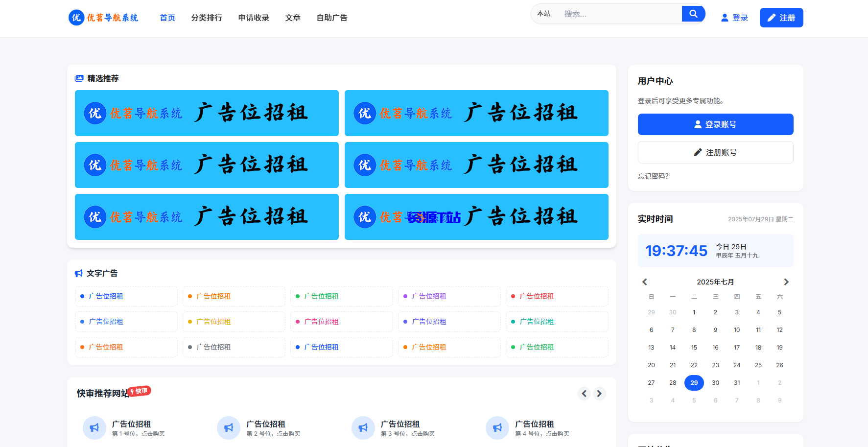The height and width of the screenshot is (447, 868).
Task: Click the left arrow of 快审推荐网站 carousel
Action: (584, 393)
